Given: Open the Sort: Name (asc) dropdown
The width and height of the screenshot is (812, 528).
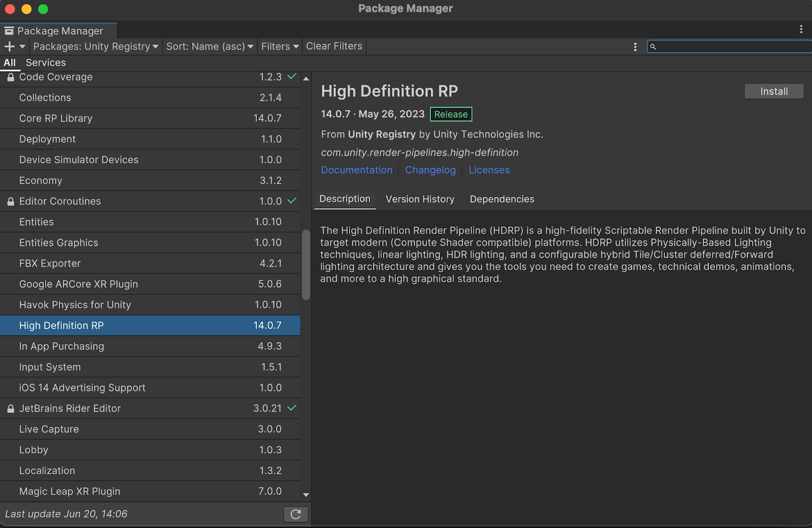Looking at the screenshot, I should [x=210, y=47].
